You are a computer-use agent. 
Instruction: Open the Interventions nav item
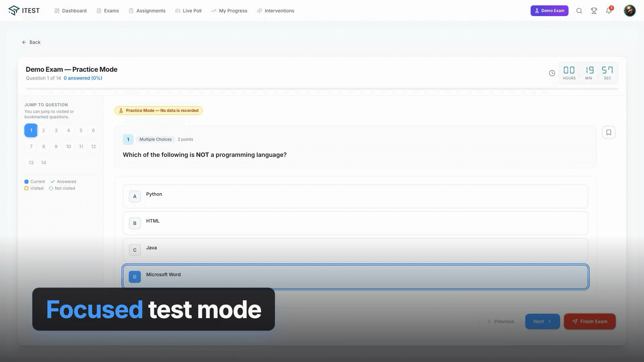click(x=275, y=11)
